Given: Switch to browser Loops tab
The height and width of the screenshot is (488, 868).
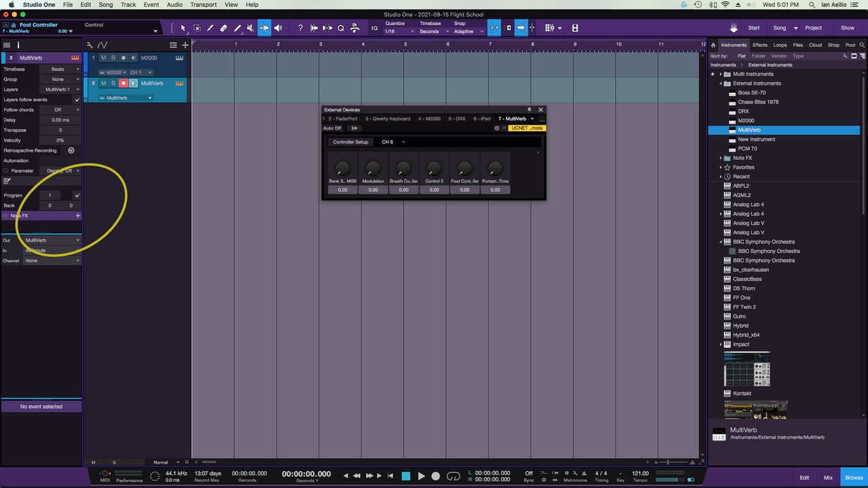Looking at the screenshot, I should [781, 45].
